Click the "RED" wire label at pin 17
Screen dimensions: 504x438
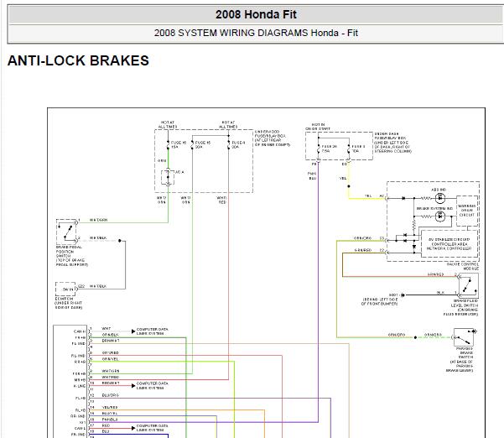coord(106,425)
